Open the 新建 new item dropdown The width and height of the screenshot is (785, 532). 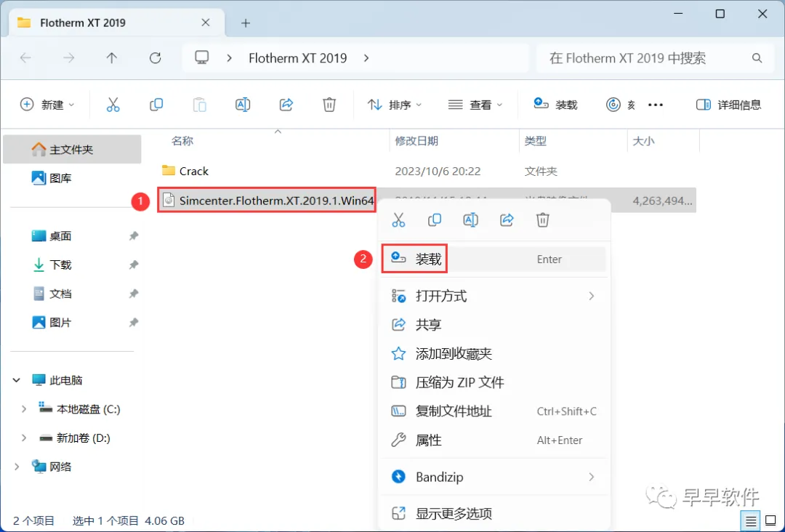[47, 105]
